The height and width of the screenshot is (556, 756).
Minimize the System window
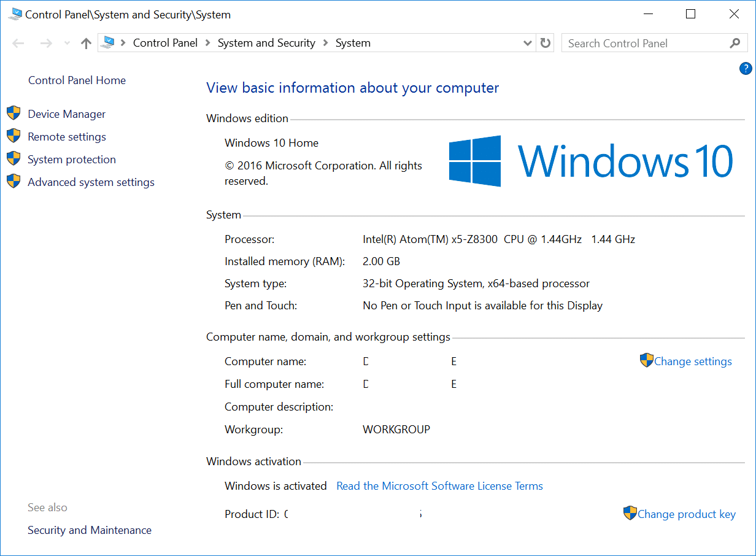click(x=647, y=14)
